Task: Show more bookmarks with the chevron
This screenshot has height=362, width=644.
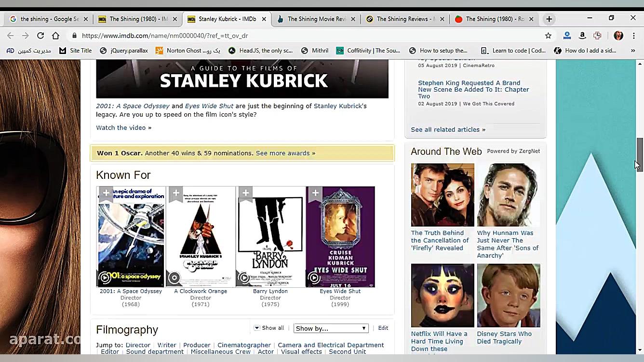Action: point(633,51)
